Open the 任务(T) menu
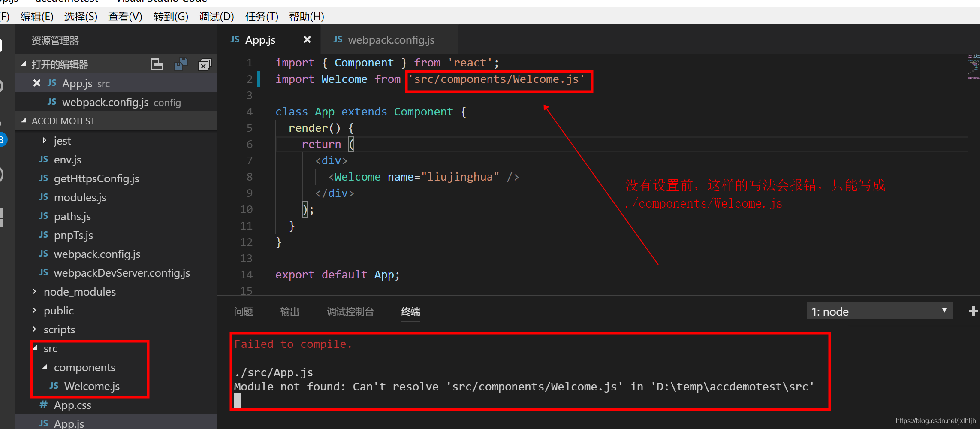Viewport: 980px width, 429px height. (x=262, y=17)
